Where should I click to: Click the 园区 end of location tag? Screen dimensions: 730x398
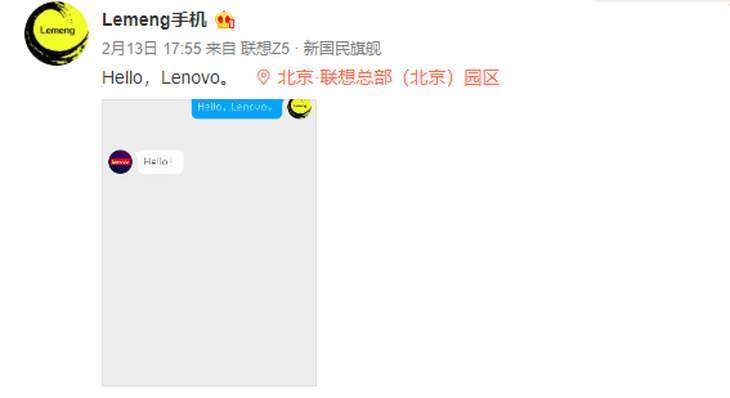pyautogui.click(x=482, y=77)
